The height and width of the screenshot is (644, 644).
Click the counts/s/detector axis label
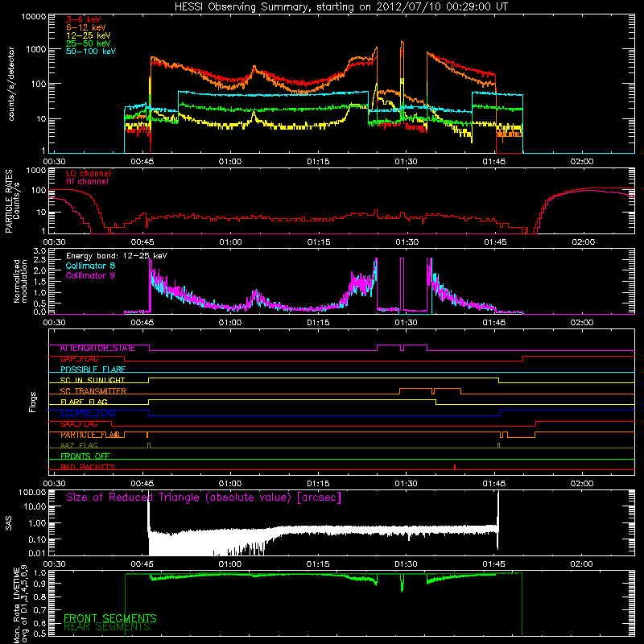point(11,84)
